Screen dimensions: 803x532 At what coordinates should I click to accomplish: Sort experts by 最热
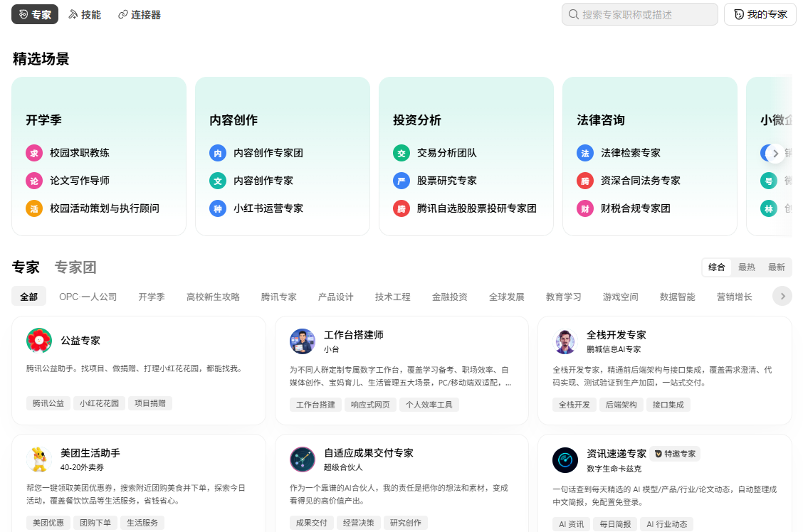pos(747,267)
